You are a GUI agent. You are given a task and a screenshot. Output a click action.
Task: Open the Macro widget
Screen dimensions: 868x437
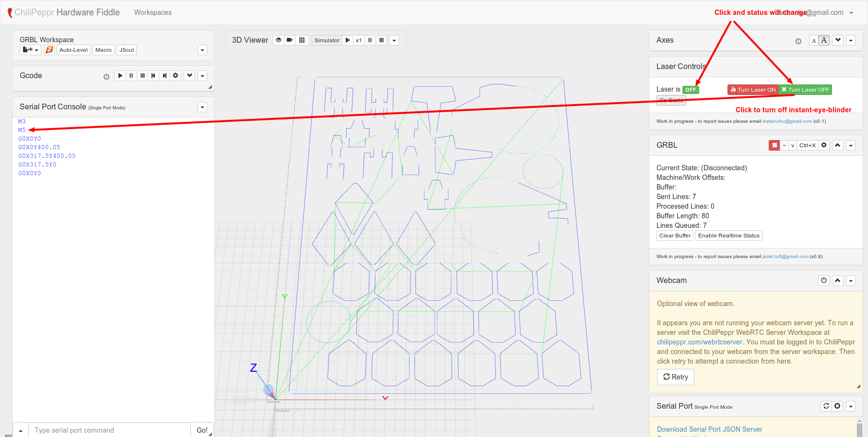point(103,50)
